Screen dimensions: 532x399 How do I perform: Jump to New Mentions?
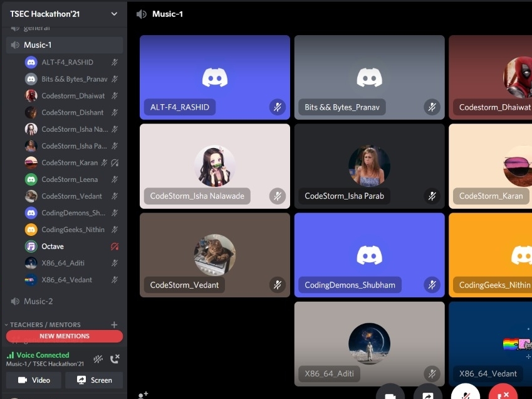(64, 336)
